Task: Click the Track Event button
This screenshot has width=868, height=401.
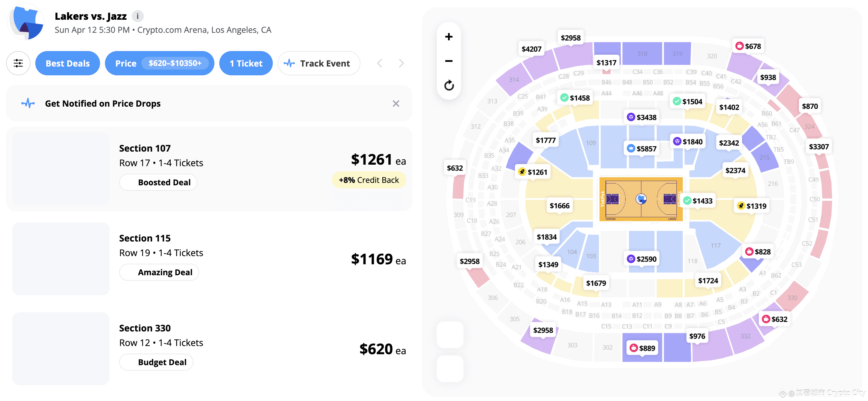Action: tap(319, 63)
